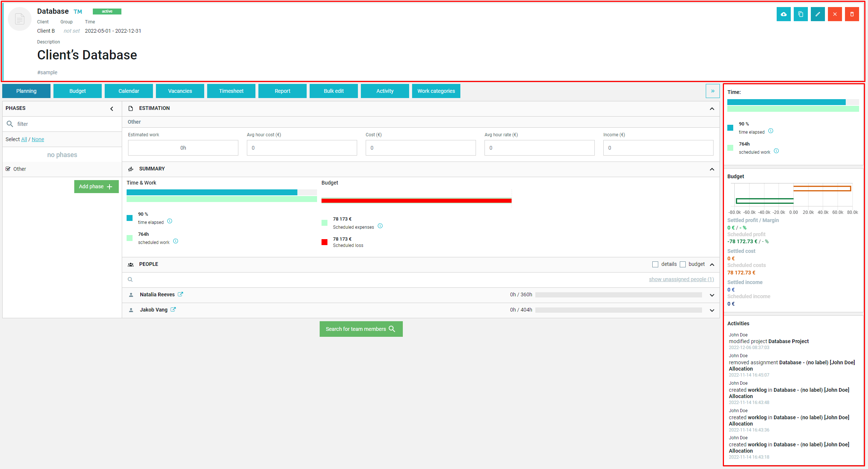Click the trash delete project button
This screenshot has width=868, height=469.
click(852, 14)
